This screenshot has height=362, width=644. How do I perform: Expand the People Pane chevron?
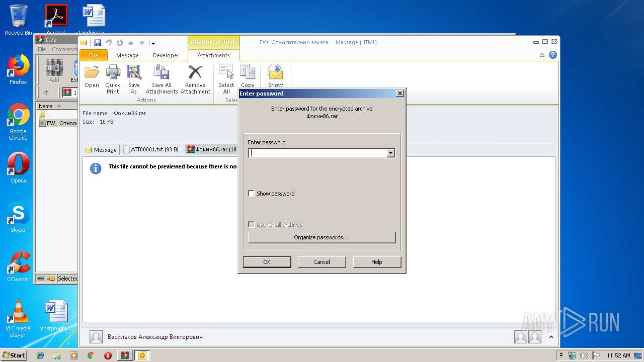pos(551,337)
